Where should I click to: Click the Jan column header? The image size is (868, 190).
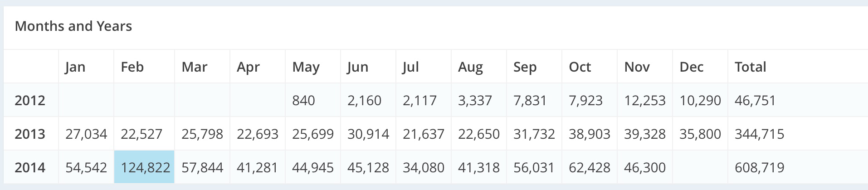tap(75, 67)
